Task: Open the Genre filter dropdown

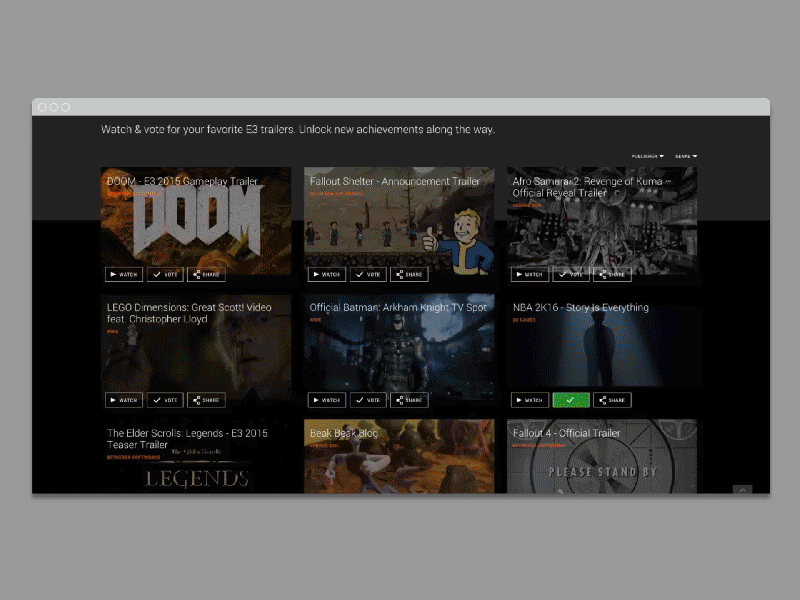Action: tap(686, 156)
